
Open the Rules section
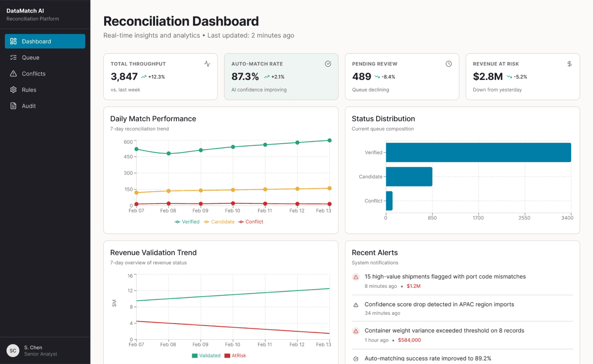[45, 90]
